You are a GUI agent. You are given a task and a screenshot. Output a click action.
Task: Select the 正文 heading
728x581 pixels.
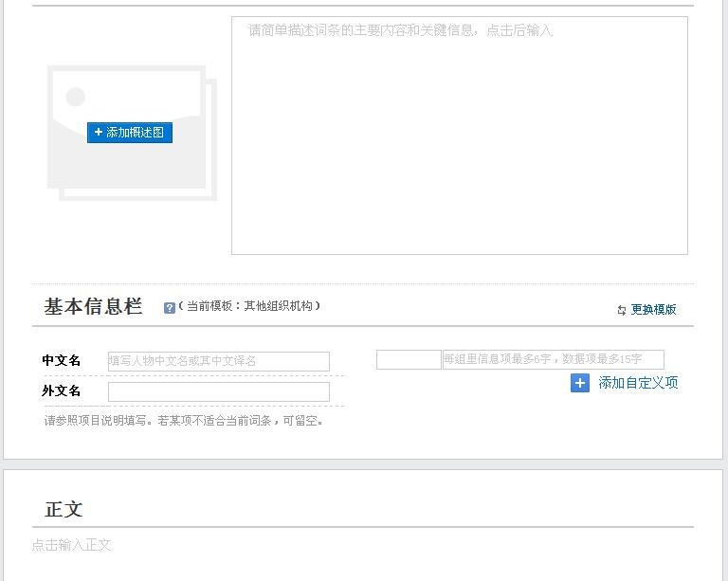[64, 509]
